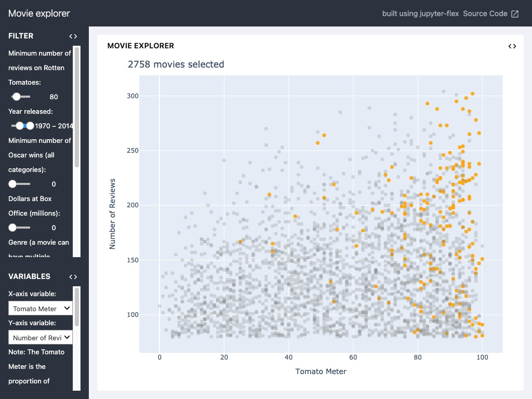Open source code for FILTER panel
The height and width of the screenshot is (399, 532).
(x=73, y=36)
